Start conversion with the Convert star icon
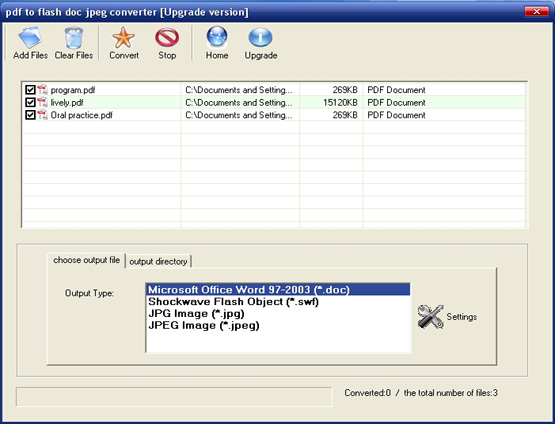 point(124,38)
